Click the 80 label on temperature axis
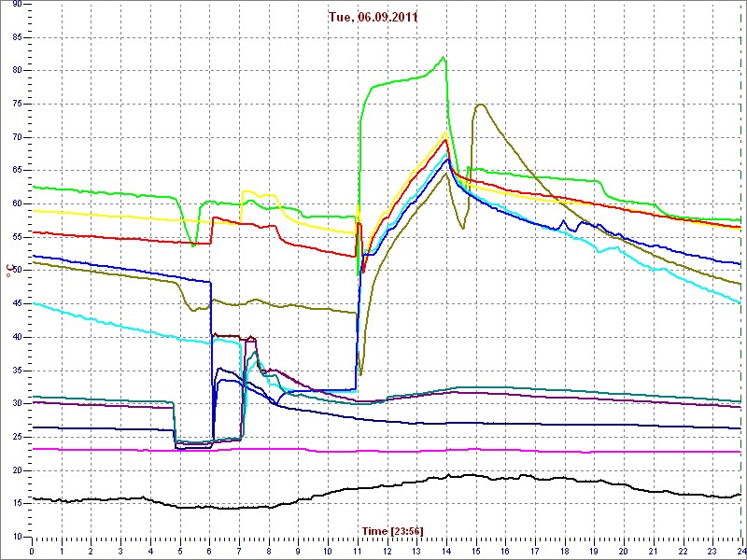This screenshot has height=560, width=747. [x=17, y=71]
